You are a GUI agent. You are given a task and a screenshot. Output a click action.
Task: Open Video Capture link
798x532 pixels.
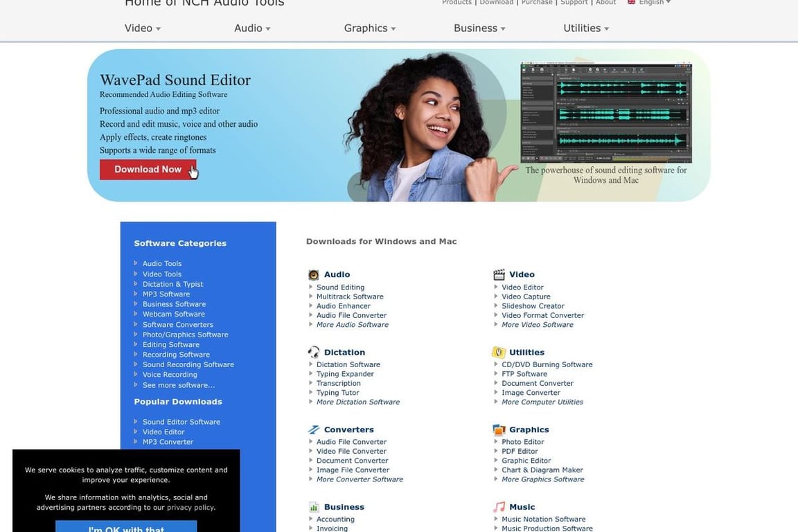tap(526, 296)
